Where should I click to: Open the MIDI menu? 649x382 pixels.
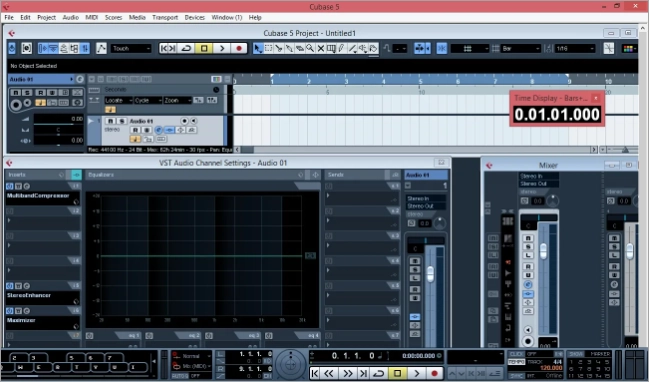[91, 17]
